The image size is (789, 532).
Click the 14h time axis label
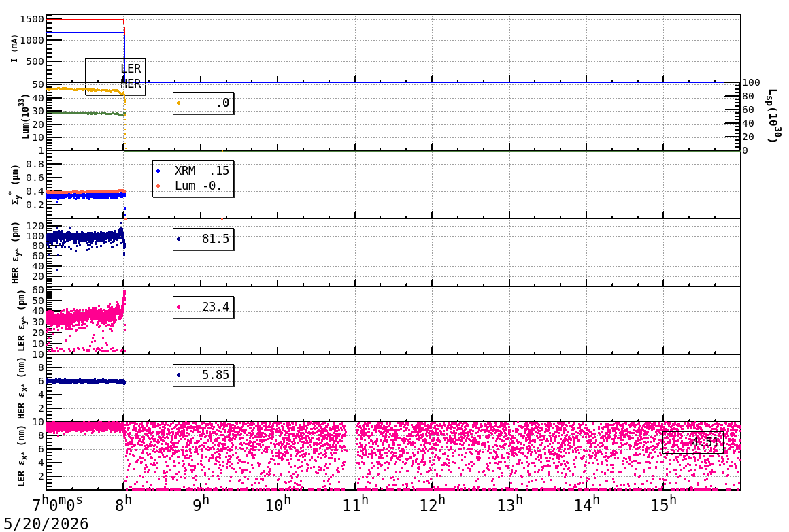(x=587, y=504)
